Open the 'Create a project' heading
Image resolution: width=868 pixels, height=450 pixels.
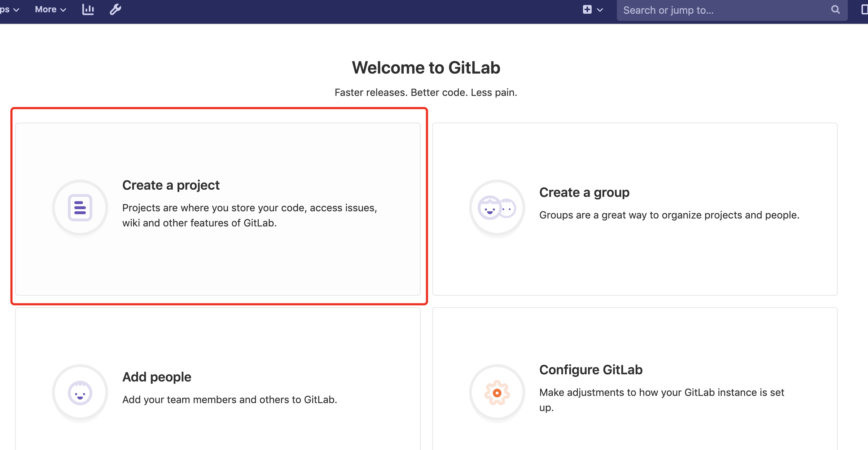click(171, 185)
